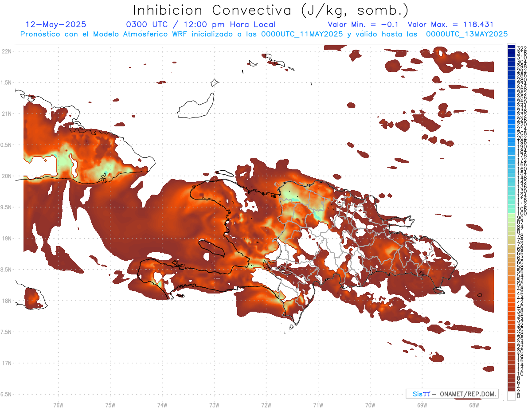Click the "71W" longitude label
Viewport: 532px width, 411px height.
click(318, 404)
